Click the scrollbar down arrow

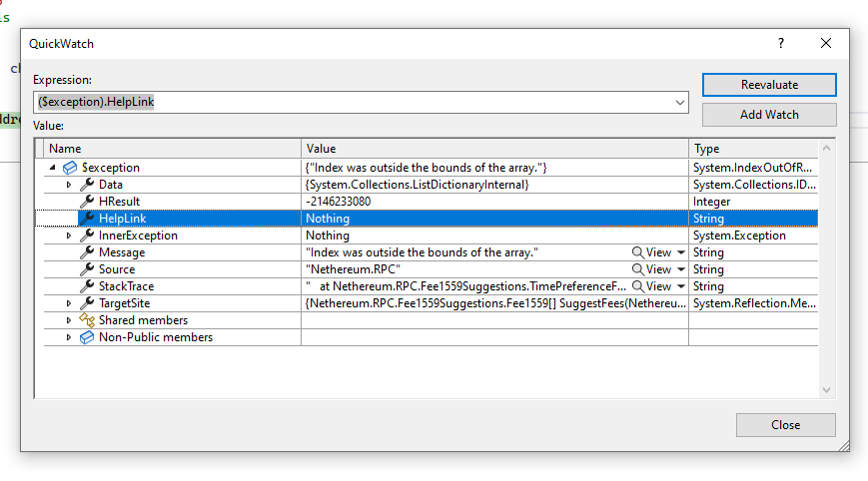(826, 390)
